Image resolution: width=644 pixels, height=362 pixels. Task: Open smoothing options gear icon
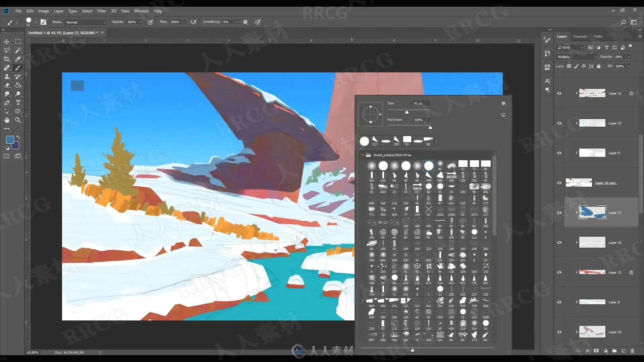(x=246, y=22)
